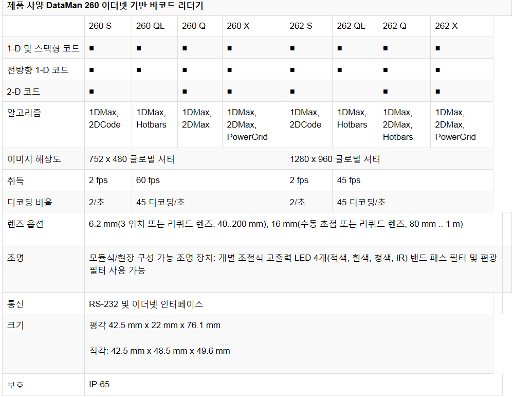The image size is (532, 397).
Task: Select the 1-D 및 스택형 코드 row label
Action: [44, 48]
